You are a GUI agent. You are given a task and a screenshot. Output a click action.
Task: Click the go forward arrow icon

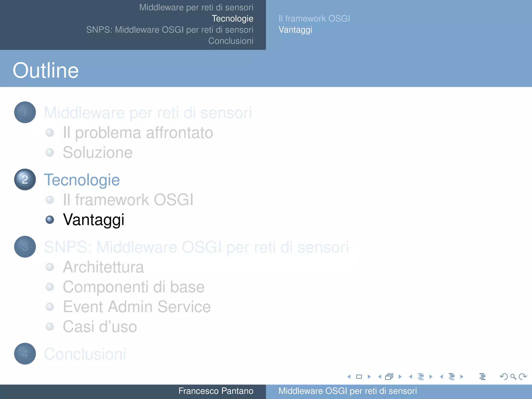coord(523,376)
